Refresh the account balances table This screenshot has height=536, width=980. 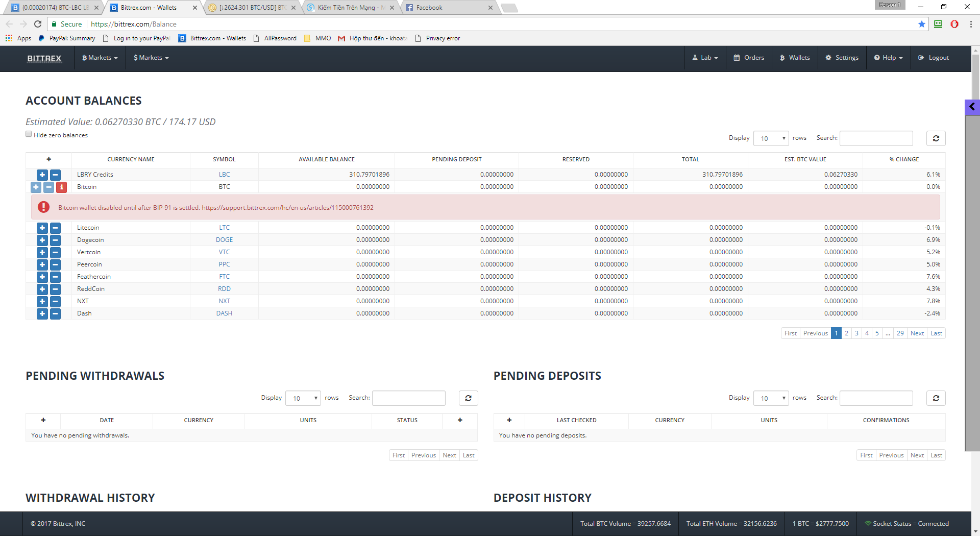pyautogui.click(x=936, y=138)
